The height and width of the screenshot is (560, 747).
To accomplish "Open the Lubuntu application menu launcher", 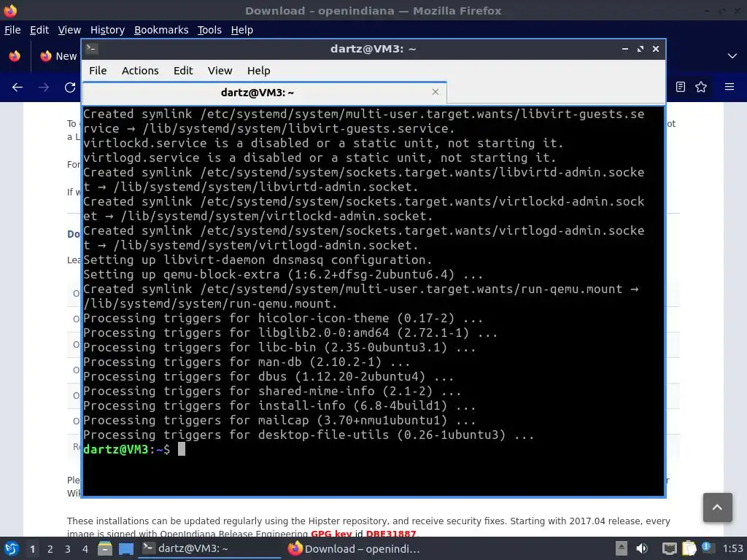I will pos(12,548).
